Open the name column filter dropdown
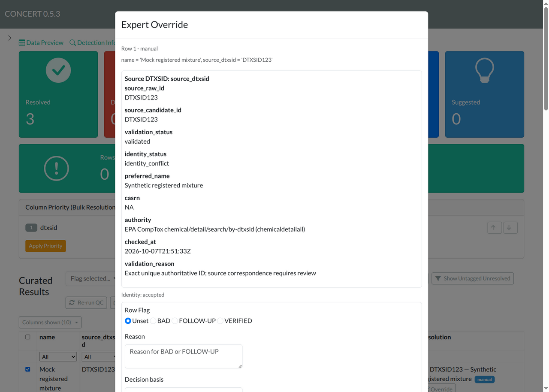549x392 pixels. coord(58,356)
